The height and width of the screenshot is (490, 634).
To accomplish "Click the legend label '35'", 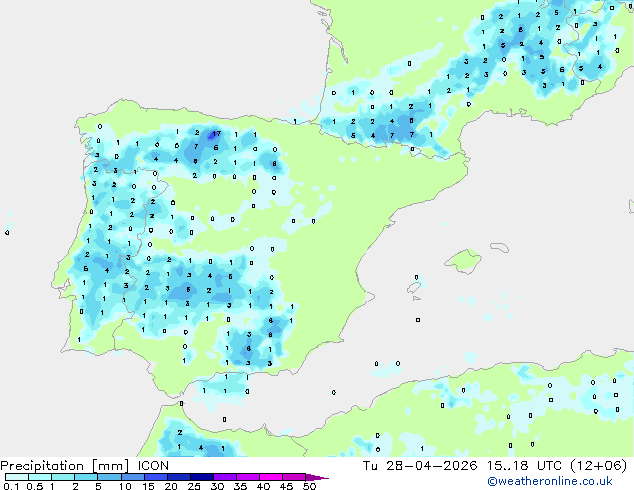I will click(240, 486).
